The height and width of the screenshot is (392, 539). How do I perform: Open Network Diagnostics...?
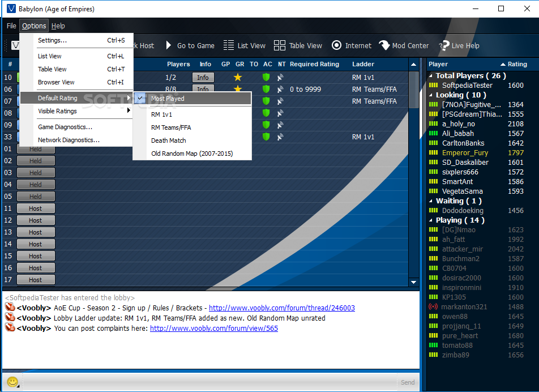coord(76,140)
